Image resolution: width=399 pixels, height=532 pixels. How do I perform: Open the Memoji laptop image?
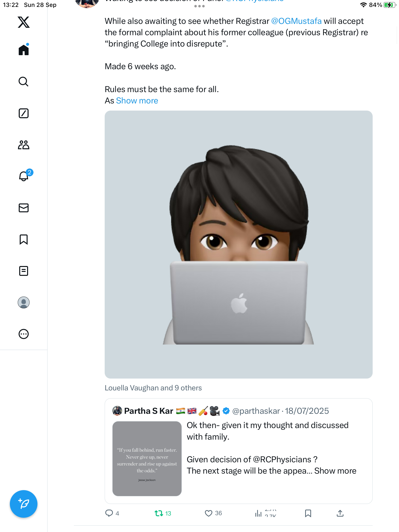pyautogui.click(x=238, y=244)
